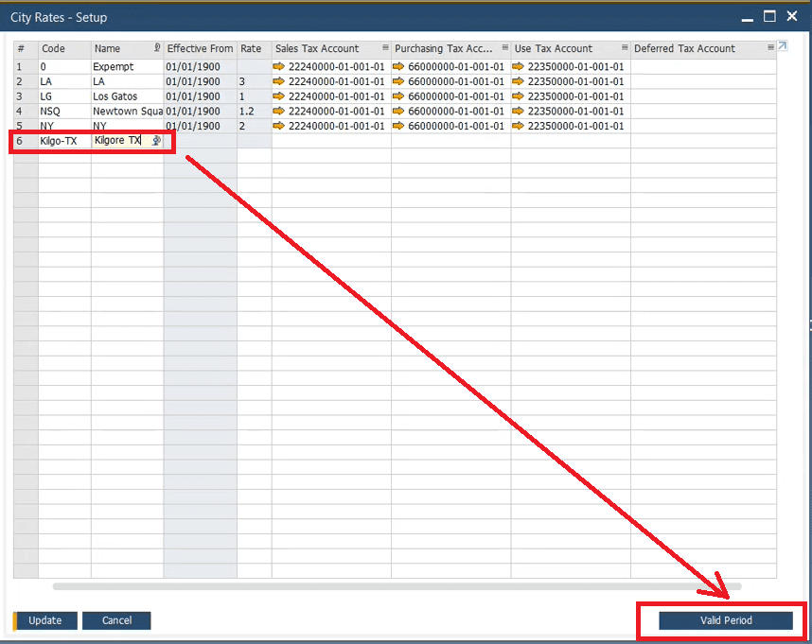Click the filter icon beside Sales Tax Account header

coord(385,48)
